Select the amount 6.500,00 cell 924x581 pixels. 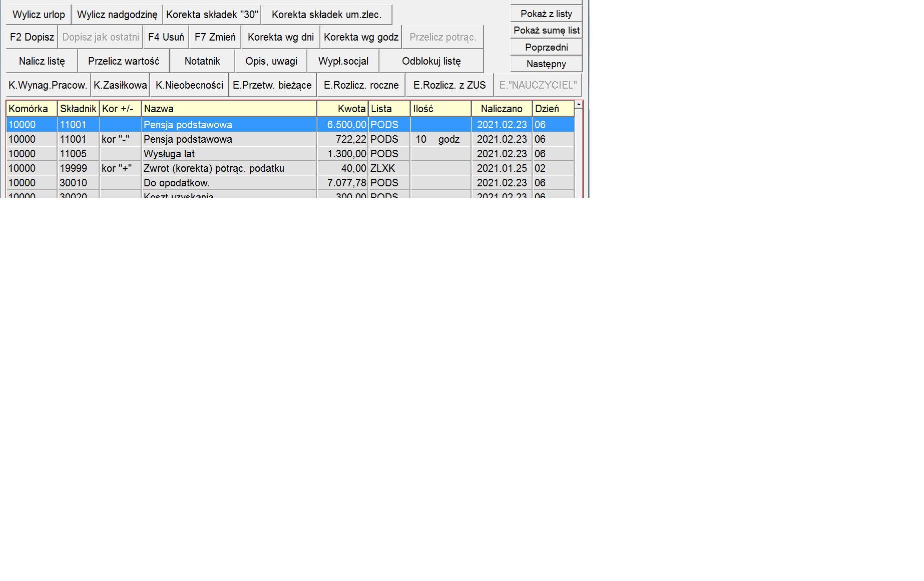(x=342, y=125)
